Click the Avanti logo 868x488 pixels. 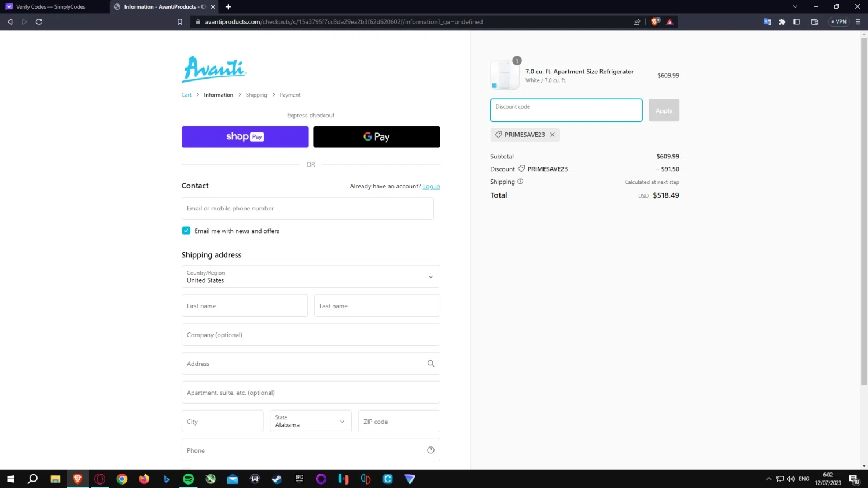coord(214,69)
